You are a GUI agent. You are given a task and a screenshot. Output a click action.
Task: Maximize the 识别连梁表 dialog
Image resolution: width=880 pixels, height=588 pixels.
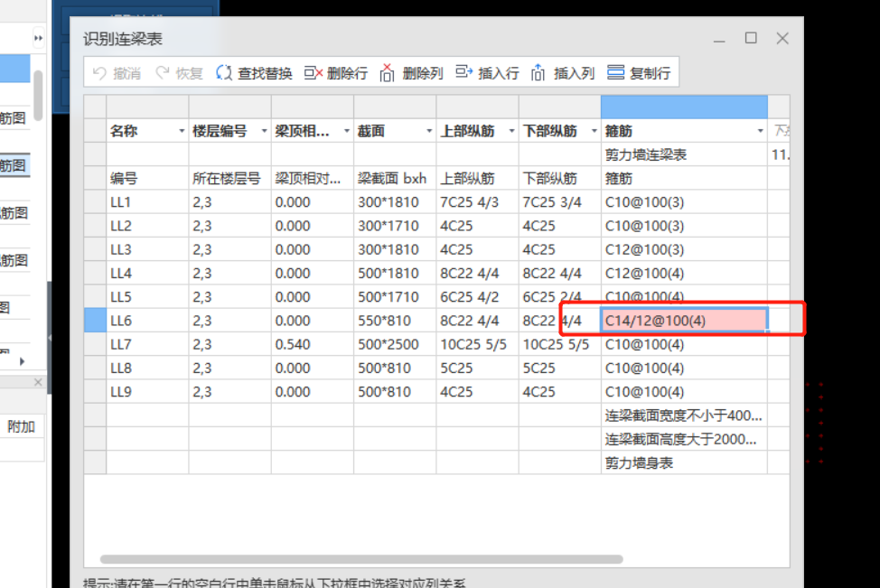[x=751, y=38]
